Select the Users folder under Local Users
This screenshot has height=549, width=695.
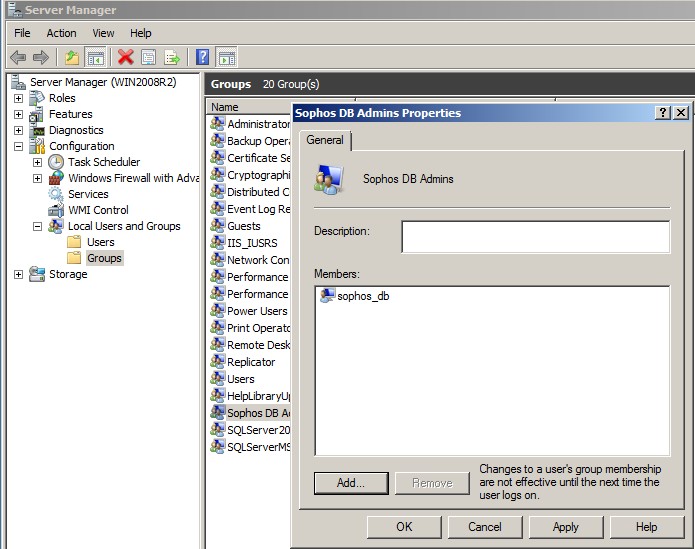(101, 242)
